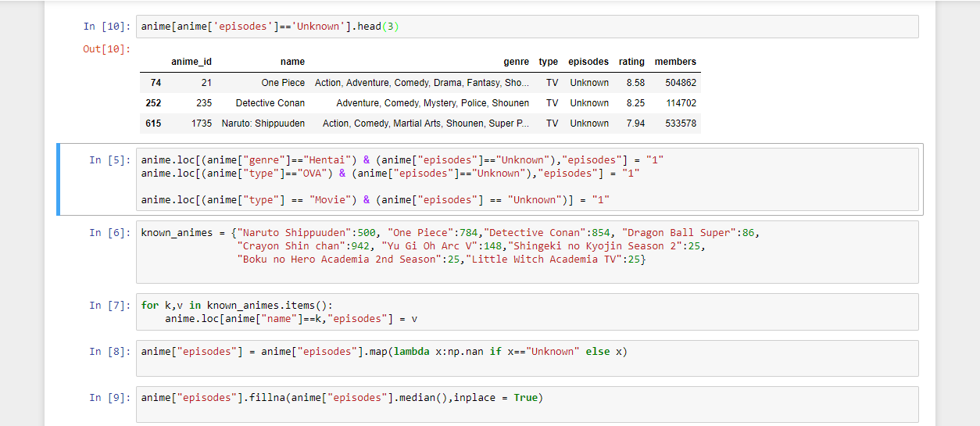Click the genre column header

tap(517, 62)
